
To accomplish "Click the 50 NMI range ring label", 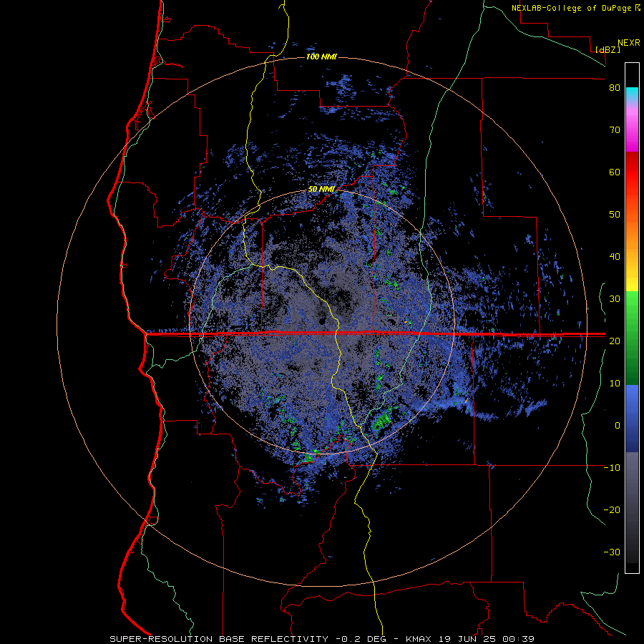I will 321,190.
